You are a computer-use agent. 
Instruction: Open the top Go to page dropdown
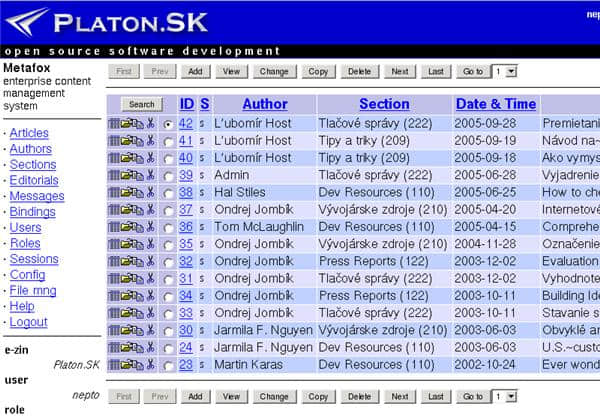pos(505,72)
